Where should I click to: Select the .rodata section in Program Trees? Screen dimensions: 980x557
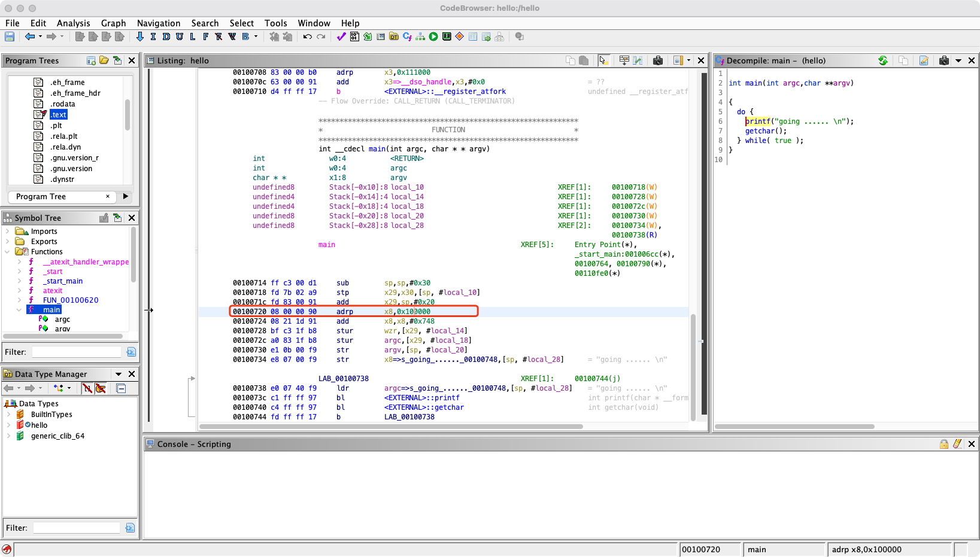63,104
